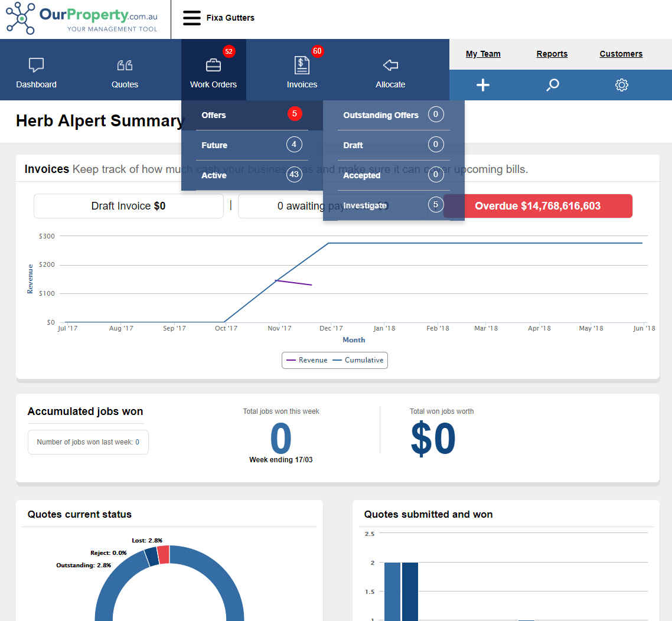Click the Lost 2.8% donut chart label
The image size is (672, 621).
click(x=147, y=541)
